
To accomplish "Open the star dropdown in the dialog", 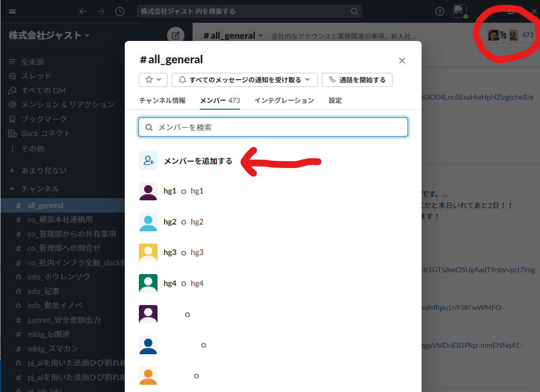I will (153, 80).
